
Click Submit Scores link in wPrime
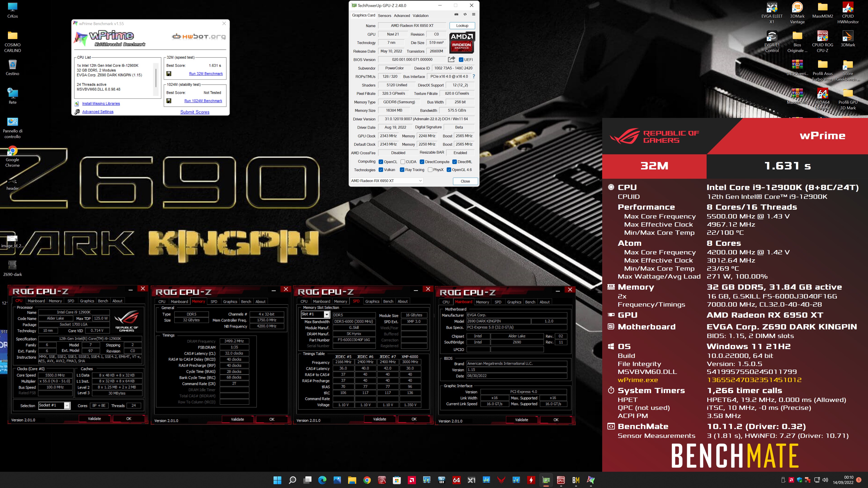(x=195, y=112)
